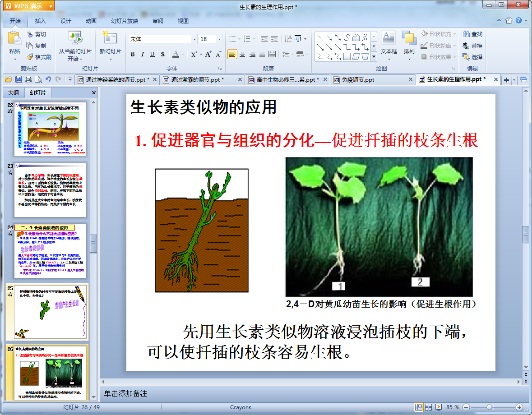Open the Insert (插入) ribbon tab
The image size is (532, 415).
[40, 21]
